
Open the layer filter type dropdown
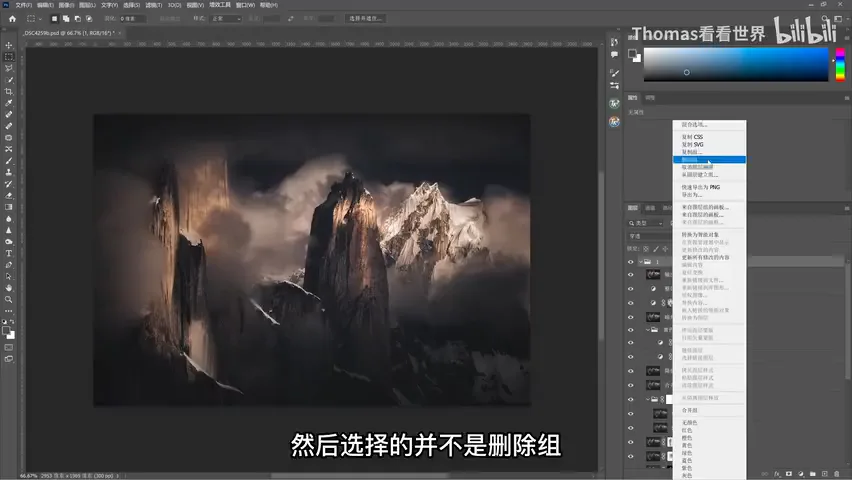[646, 223]
